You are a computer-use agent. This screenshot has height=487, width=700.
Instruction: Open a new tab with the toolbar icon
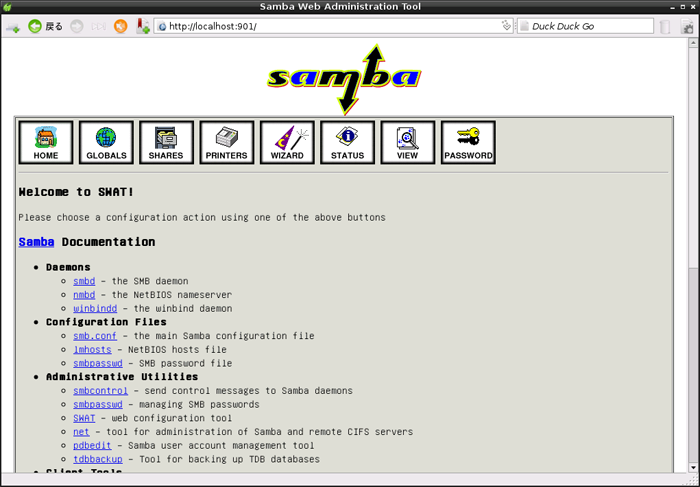13,27
